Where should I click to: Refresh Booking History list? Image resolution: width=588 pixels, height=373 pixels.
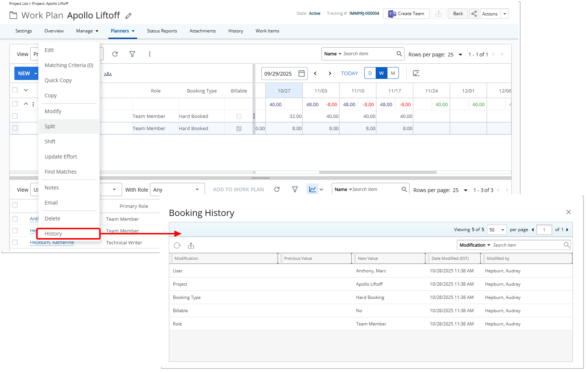177,245
